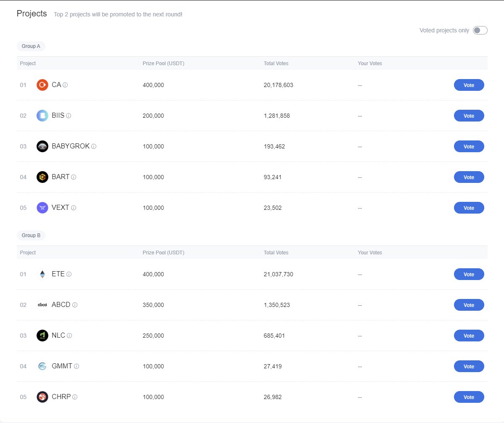Viewport: 504px width, 423px height.
Task: Click ABCD total votes 1,350,523
Action: click(x=277, y=305)
